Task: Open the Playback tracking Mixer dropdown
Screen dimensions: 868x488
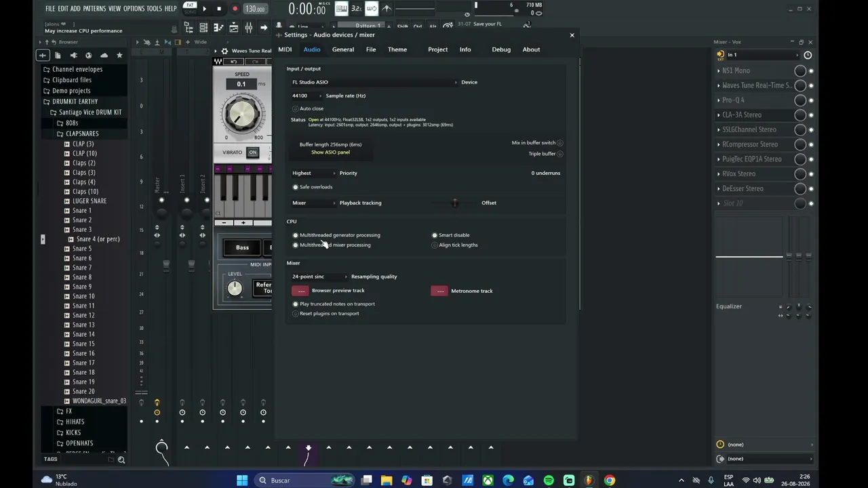Action: 313,203
